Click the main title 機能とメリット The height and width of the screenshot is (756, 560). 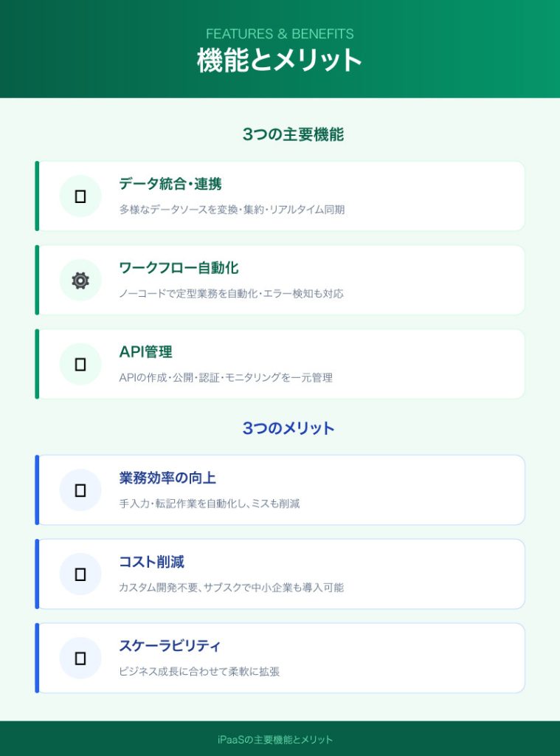coord(280,61)
